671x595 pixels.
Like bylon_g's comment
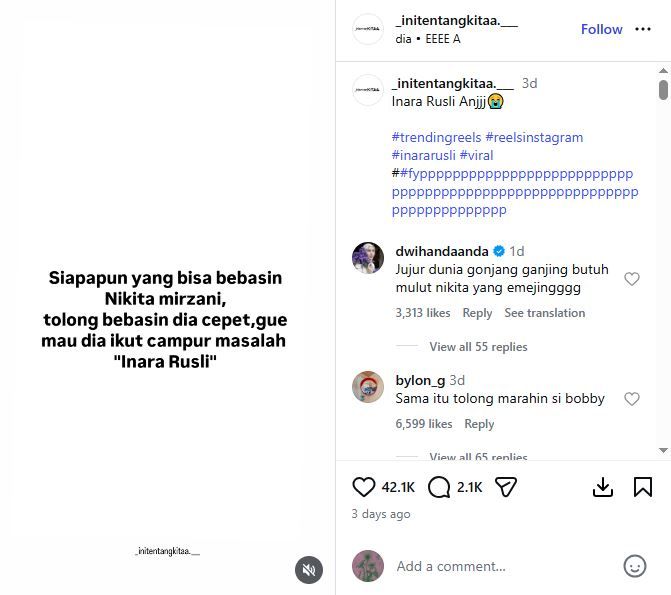pos(632,399)
